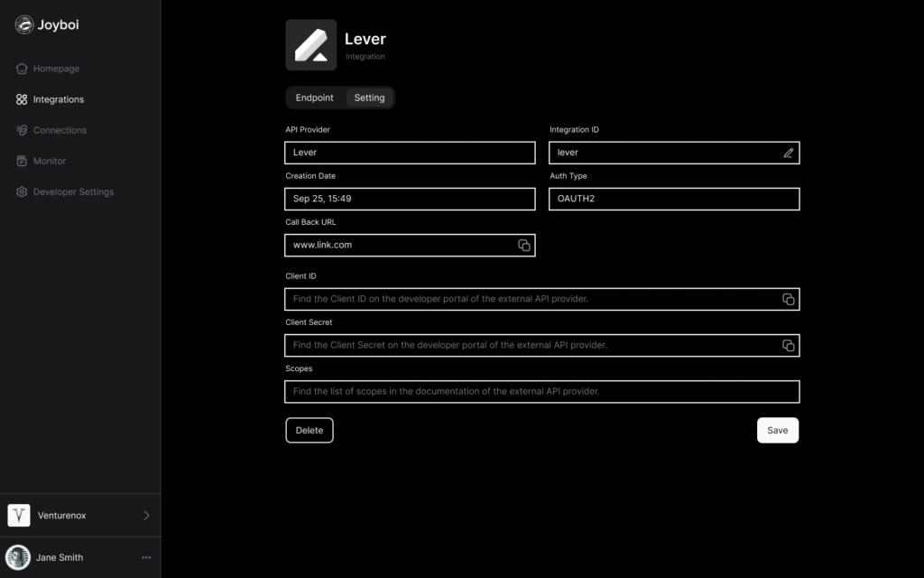Open Integrations in the sidebar
Screen dimensions: 924x578
point(51,99)
